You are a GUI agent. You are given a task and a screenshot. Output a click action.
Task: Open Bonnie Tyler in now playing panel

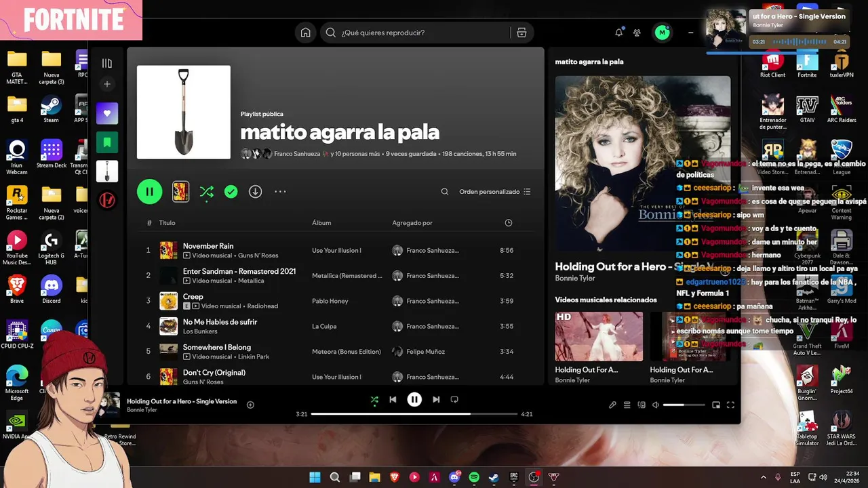tap(575, 278)
